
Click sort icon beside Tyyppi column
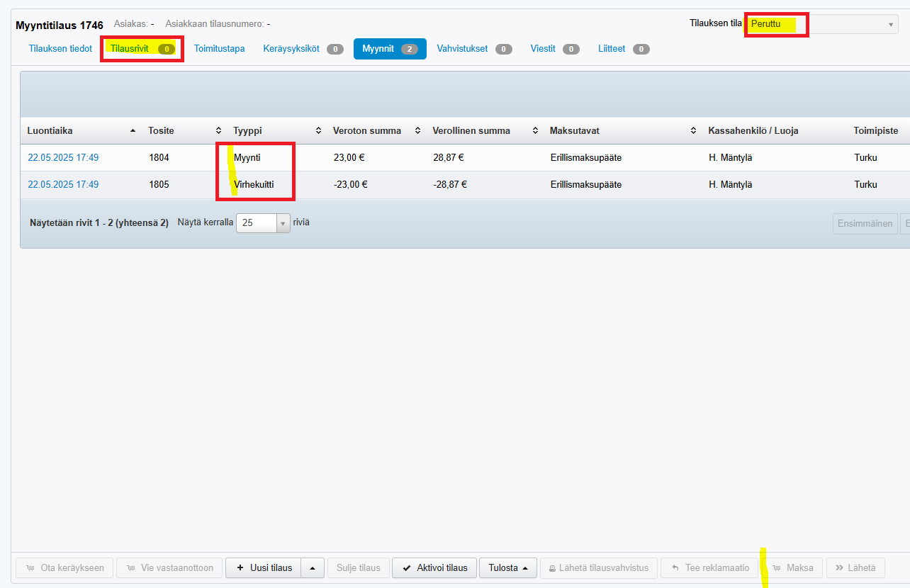point(318,131)
